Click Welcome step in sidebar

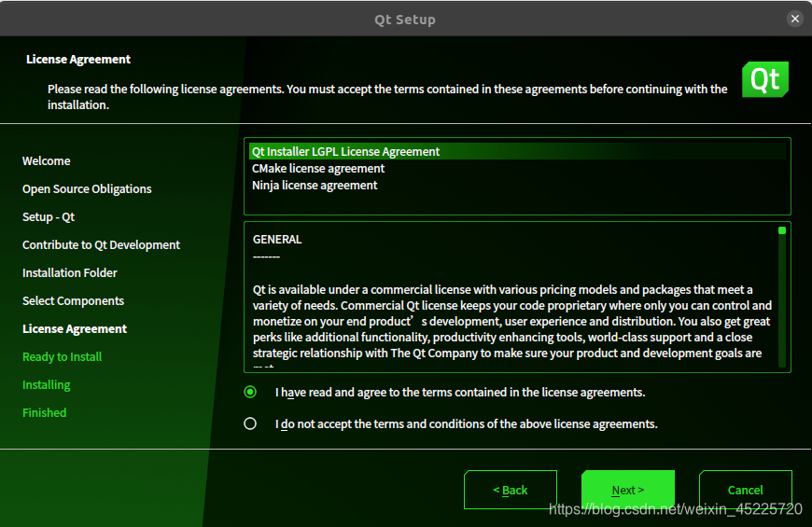click(46, 161)
